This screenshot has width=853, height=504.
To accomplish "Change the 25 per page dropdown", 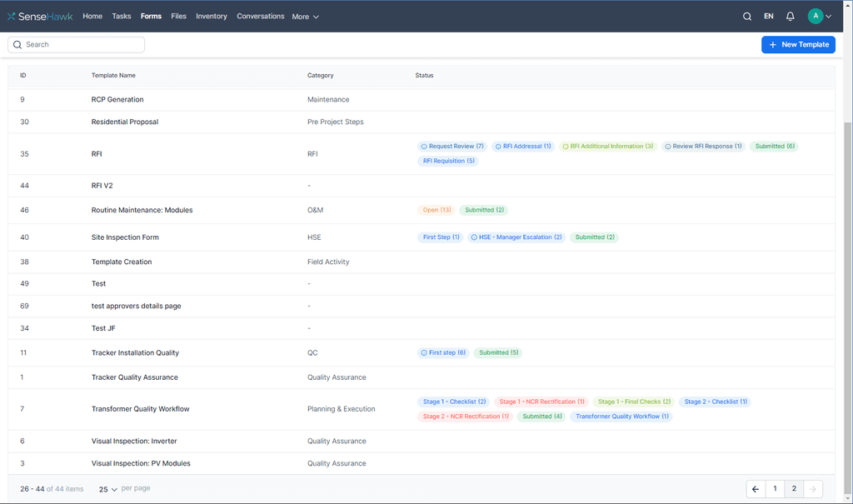I will click(107, 489).
